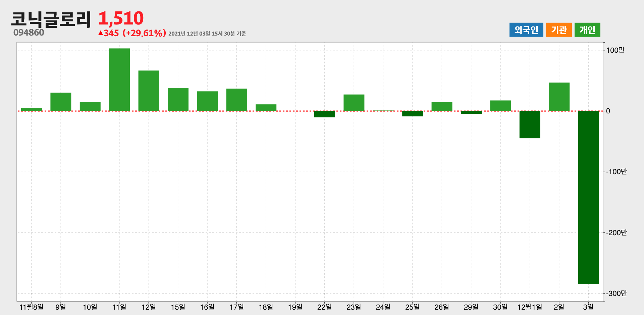Image resolution: width=644 pixels, height=315 pixels.
Task: Click the bar for 16일
Action: click(x=207, y=101)
